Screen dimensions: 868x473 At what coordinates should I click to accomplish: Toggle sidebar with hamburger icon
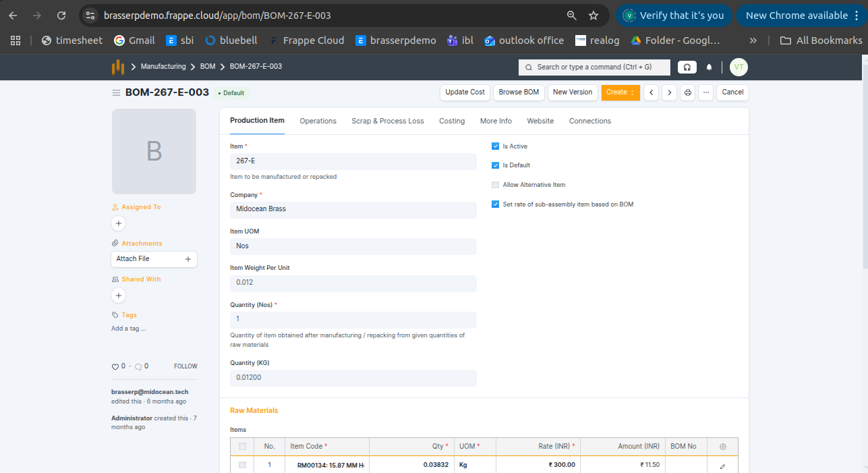[116, 92]
